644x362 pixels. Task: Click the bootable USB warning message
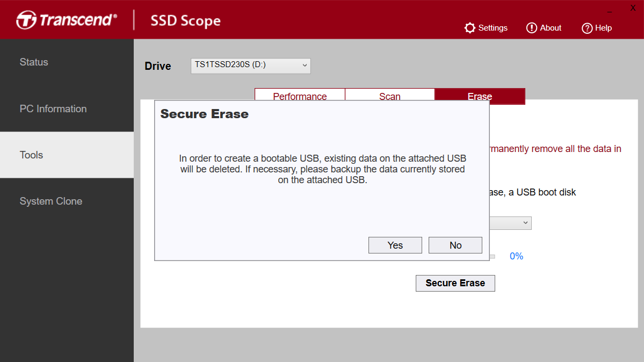coord(322,169)
